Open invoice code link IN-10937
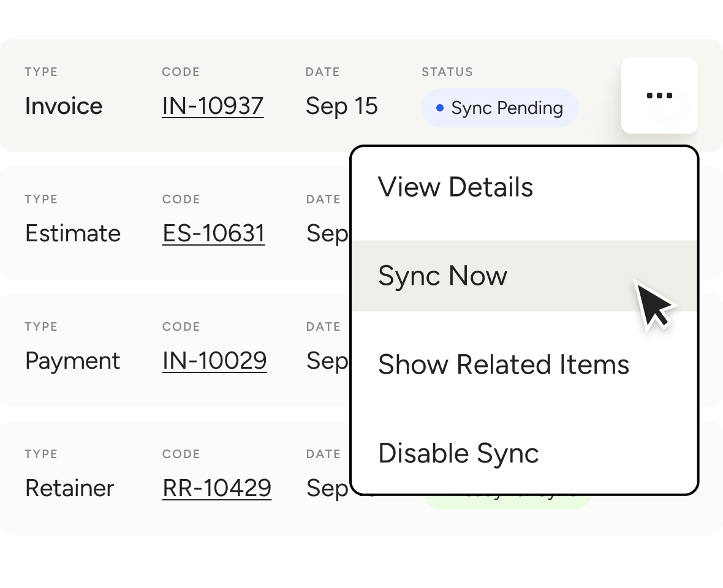 (213, 106)
